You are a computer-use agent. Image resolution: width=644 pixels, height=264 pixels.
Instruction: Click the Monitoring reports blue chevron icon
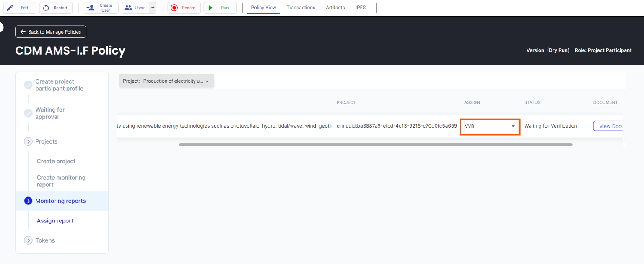[28, 201]
